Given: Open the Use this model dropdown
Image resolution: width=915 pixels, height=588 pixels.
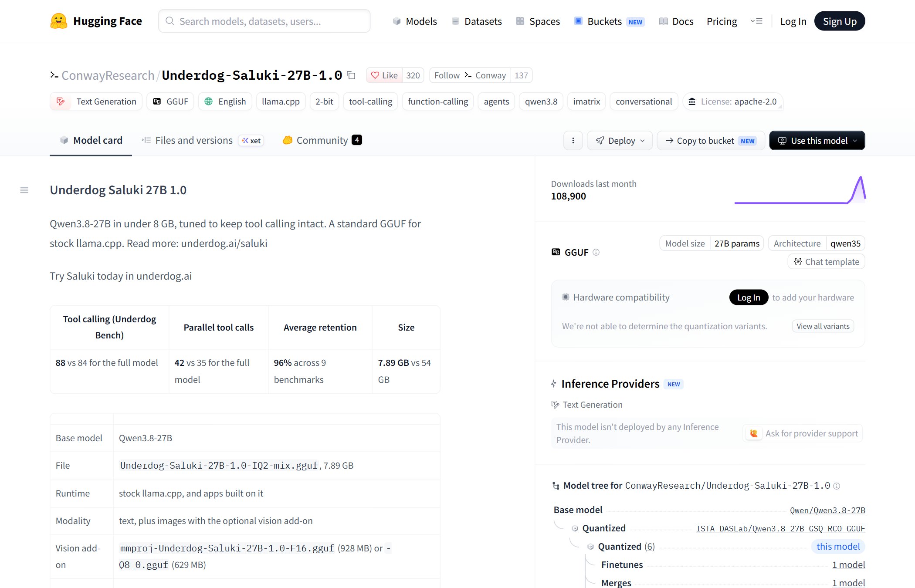Looking at the screenshot, I should pos(817,141).
